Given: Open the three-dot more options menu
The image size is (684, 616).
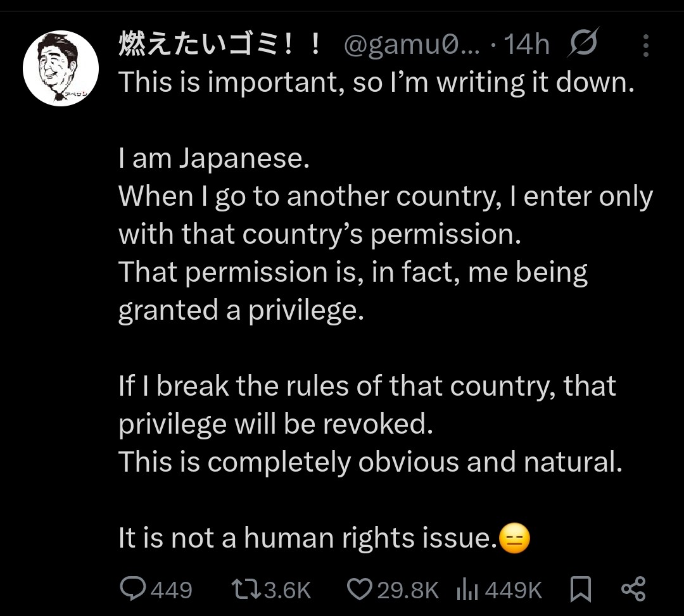Looking at the screenshot, I should click(645, 46).
